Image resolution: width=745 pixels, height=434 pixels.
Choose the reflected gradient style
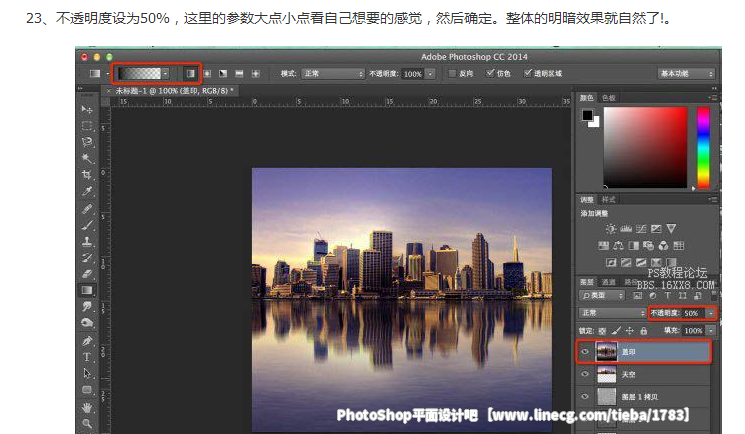coord(239,74)
